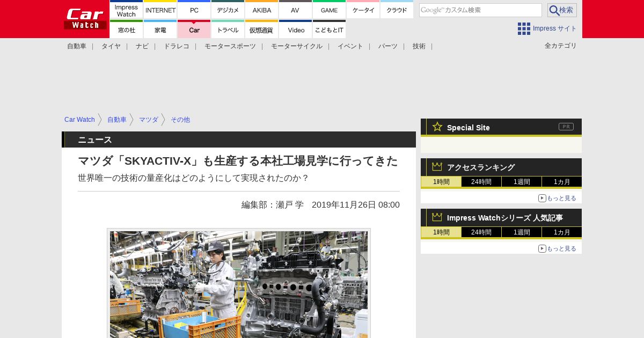Go to the GAME Watch tab
The width and height of the screenshot is (644, 338).
coord(329,10)
